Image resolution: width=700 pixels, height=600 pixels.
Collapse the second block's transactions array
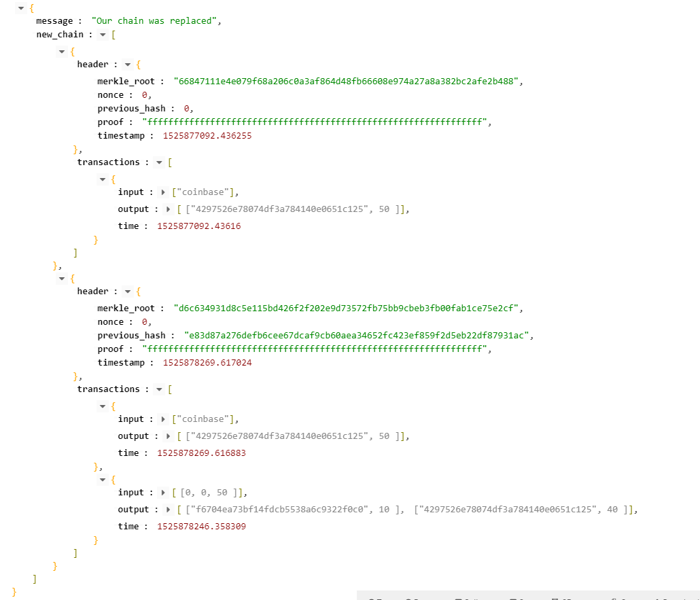pos(159,389)
